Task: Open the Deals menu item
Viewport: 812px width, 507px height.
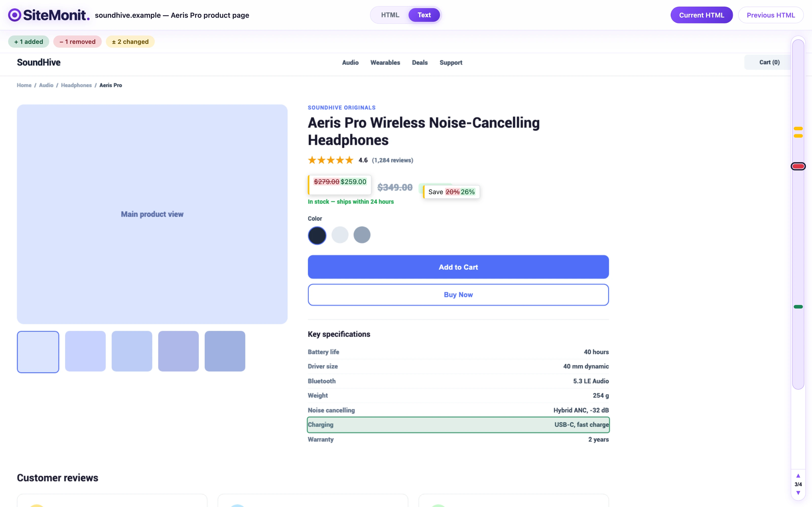Action: (420, 63)
